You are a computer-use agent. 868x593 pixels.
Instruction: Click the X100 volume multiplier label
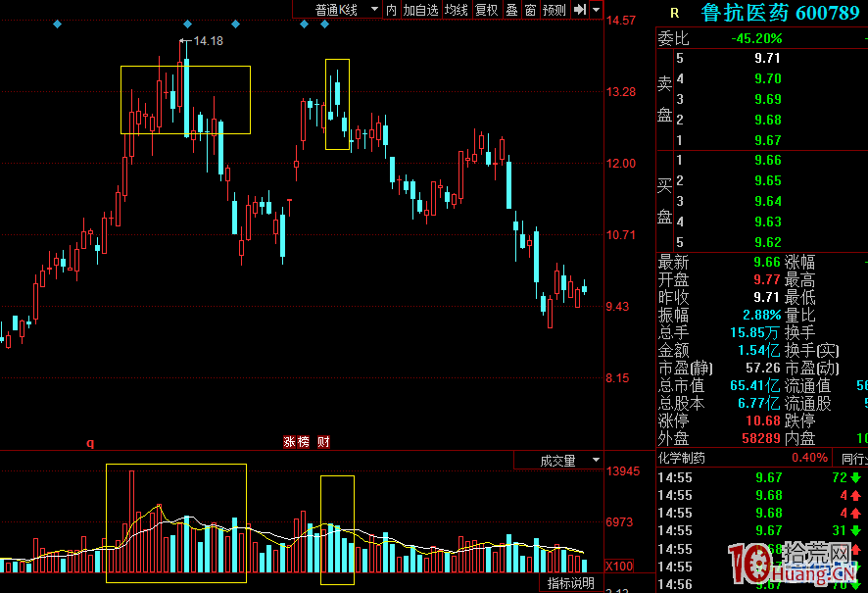pyautogui.click(x=619, y=566)
